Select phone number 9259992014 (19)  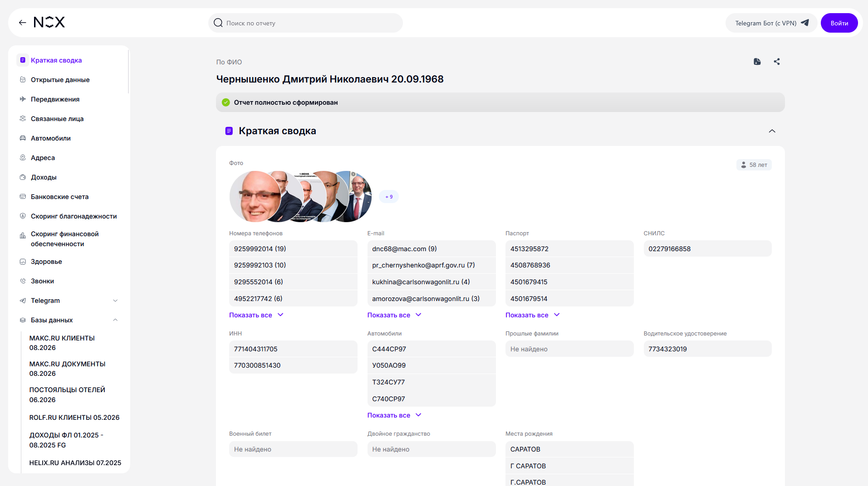click(293, 249)
